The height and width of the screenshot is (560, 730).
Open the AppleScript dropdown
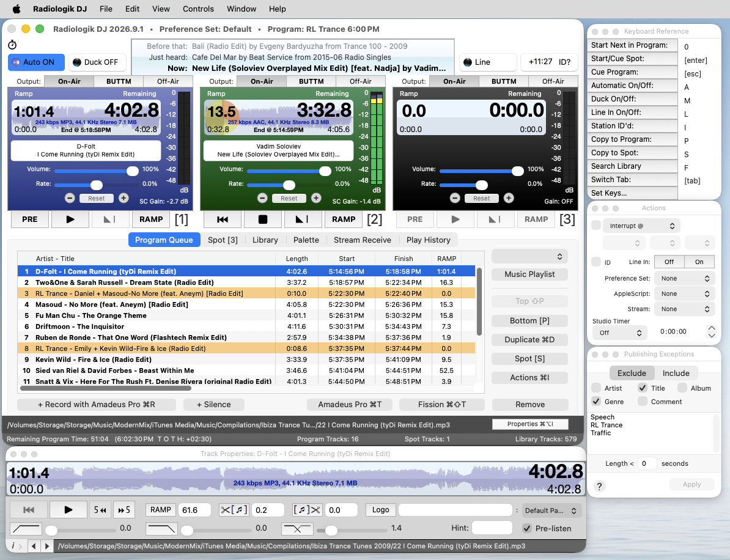coord(684,293)
